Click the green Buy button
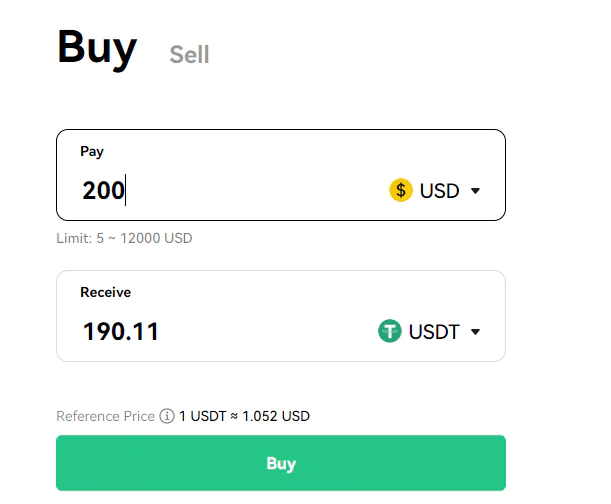Screen dimensions: 611x504 [281, 463]
